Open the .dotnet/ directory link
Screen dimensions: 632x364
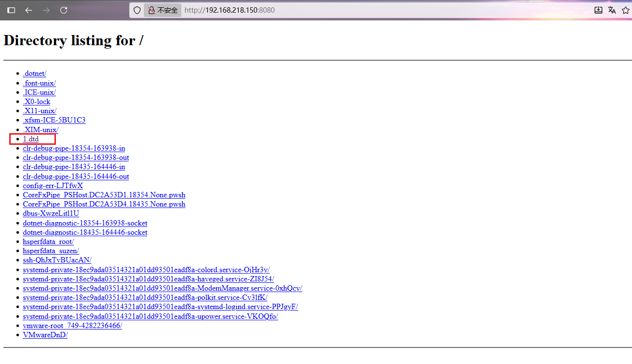click(x=35, y=73)
